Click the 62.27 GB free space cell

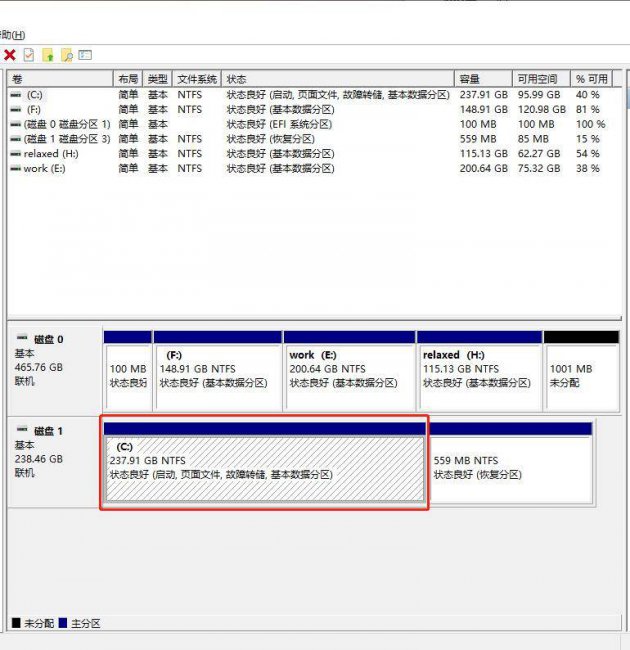(x=539, y=154)
